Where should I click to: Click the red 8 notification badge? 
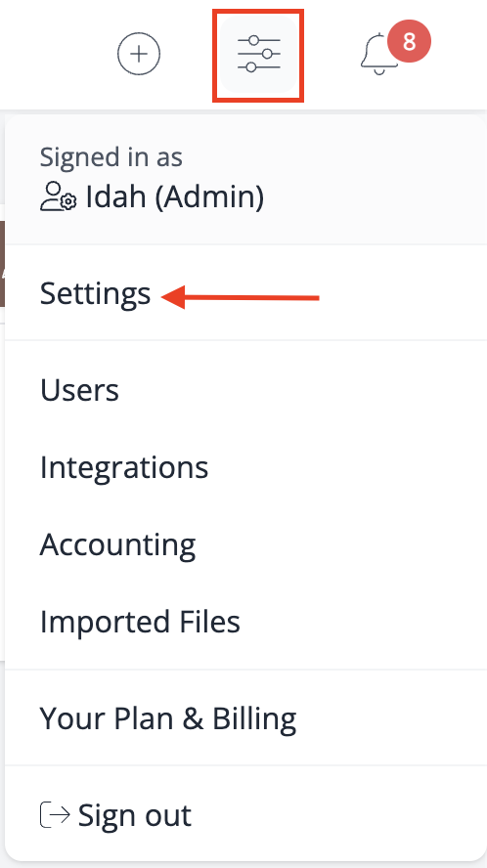tap(409, 41)
